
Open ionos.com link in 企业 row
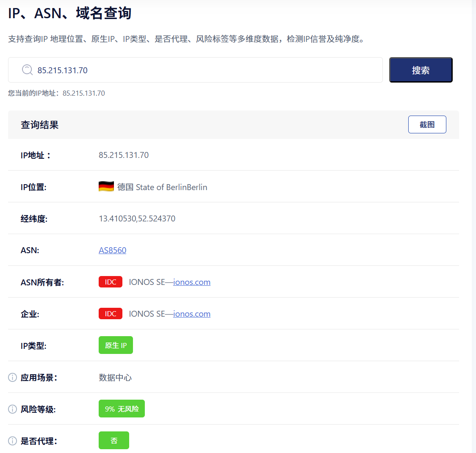[191, 314]
